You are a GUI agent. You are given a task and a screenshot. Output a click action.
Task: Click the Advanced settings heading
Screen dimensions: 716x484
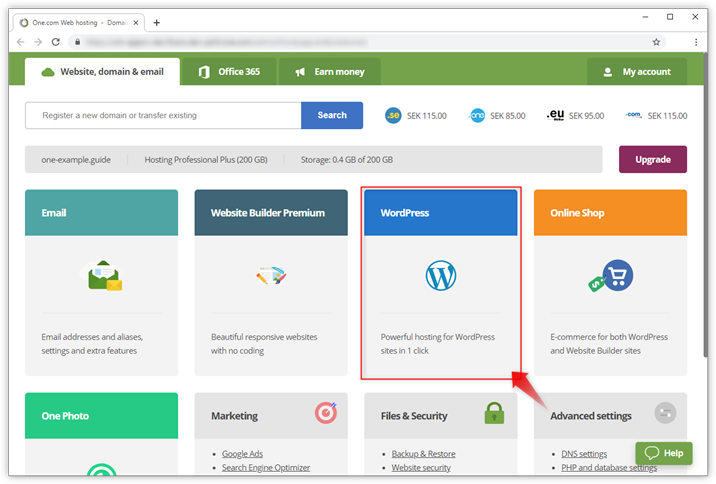click(x=591, y=416)
